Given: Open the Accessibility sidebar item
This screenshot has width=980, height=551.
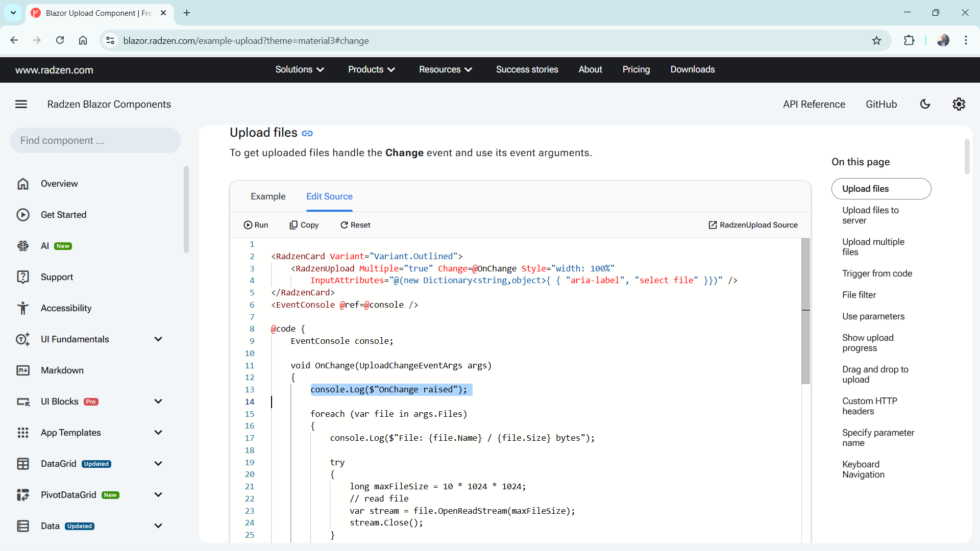Looking at the screenshot, I should [x=66, y=308].
